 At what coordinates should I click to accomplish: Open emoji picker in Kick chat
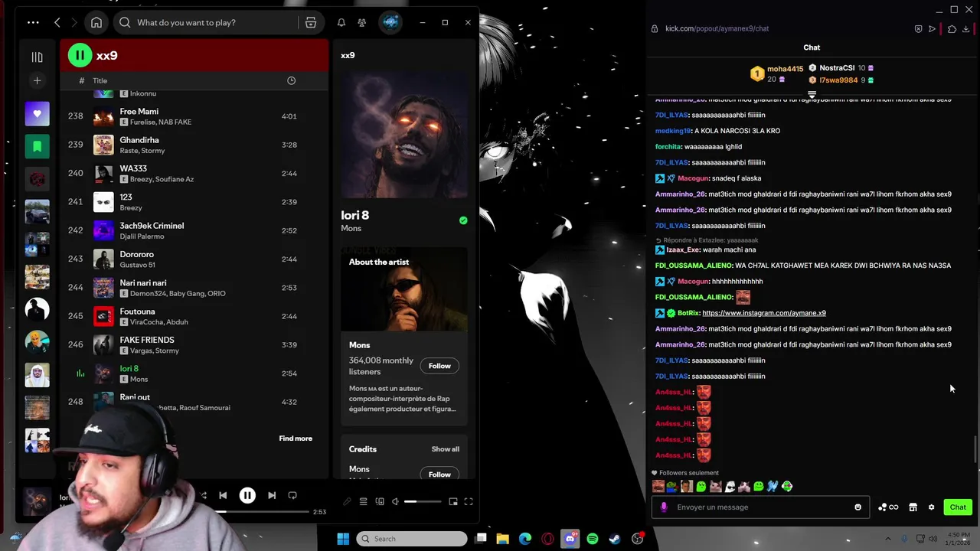tap(857, 507)
